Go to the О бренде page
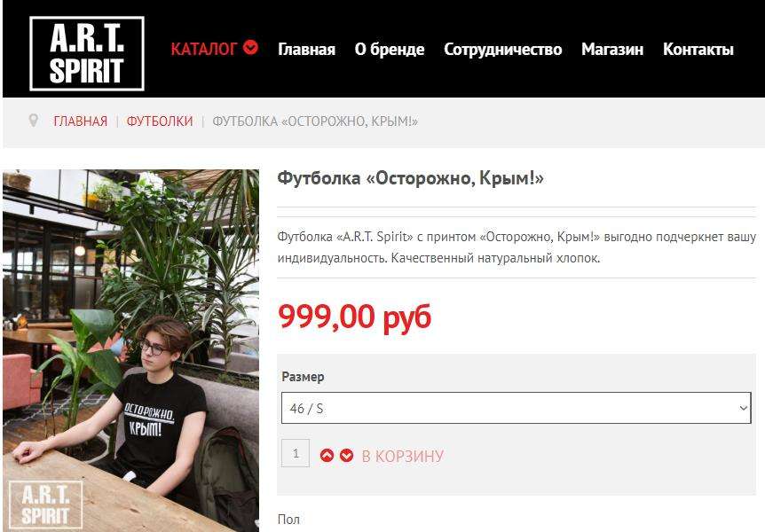 point(390,50)
